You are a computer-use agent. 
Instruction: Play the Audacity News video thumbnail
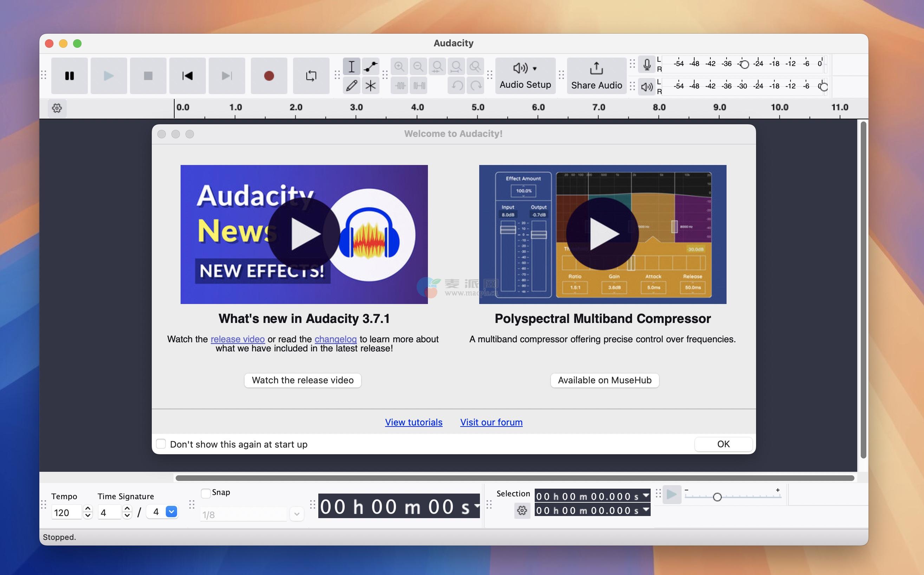(x=304, y=234)
